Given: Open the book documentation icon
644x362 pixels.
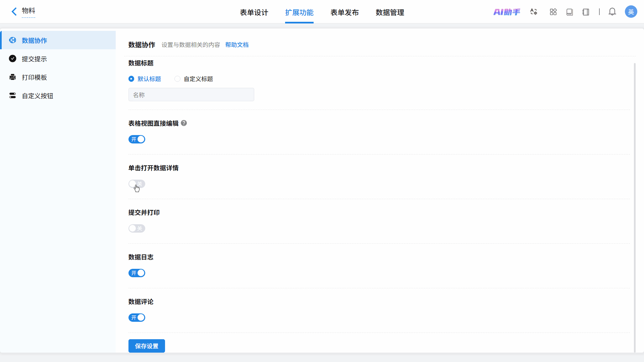Looking at the screenshot, I should tap(570, 12).
